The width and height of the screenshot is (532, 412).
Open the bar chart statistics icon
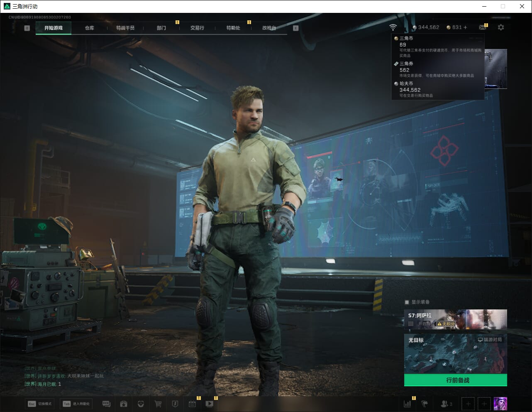pyautogui.click(x=408, y=404)
